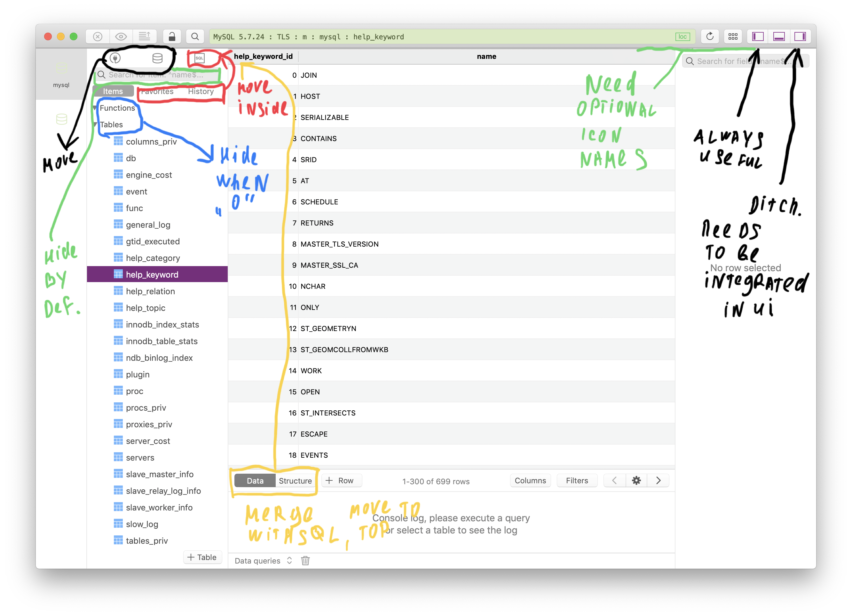Click the database icon in the sidebar header

[x=158, y=58]
